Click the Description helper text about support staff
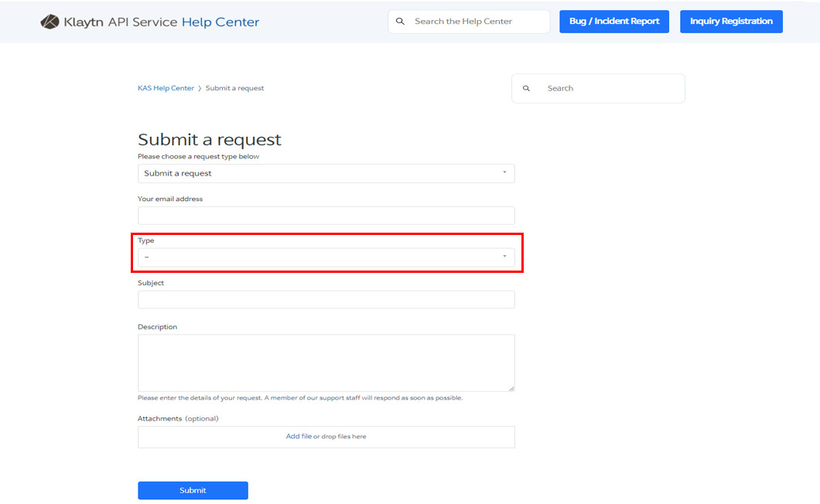The height and width of the screenshot is (504, 820). [x=300, y=398]
